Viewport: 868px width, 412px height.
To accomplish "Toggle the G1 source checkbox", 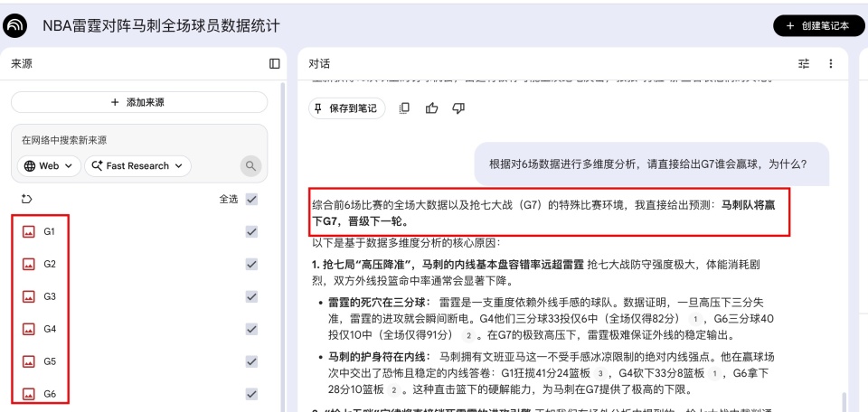I will [x=252, y=231].
